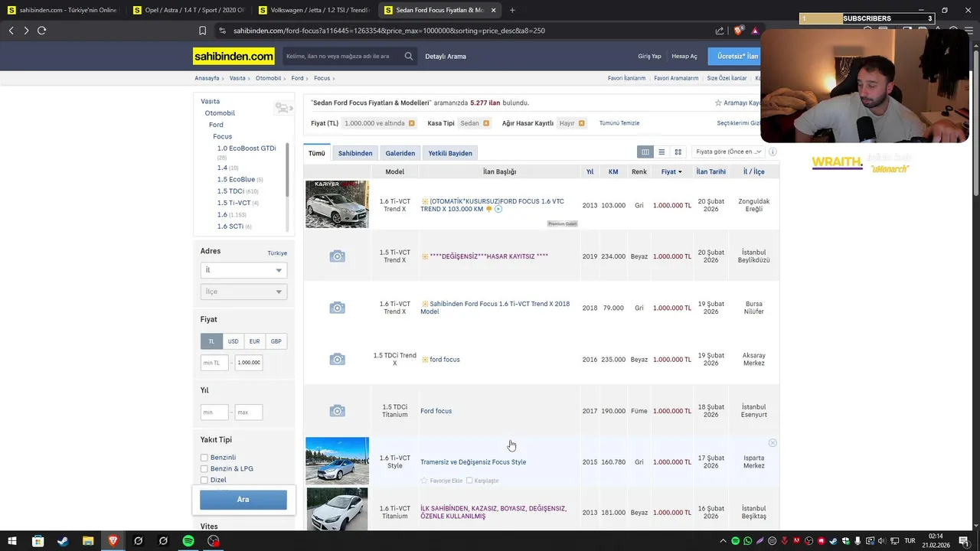Viewport: 980px width, 551px height.
Task: Switch to grid gallery view icon
Action: click(678, 152)
